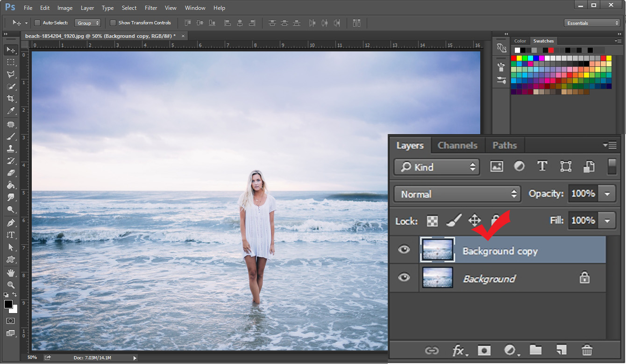
Task: Open the layer effects fx menu
Action: click(459, 350)
